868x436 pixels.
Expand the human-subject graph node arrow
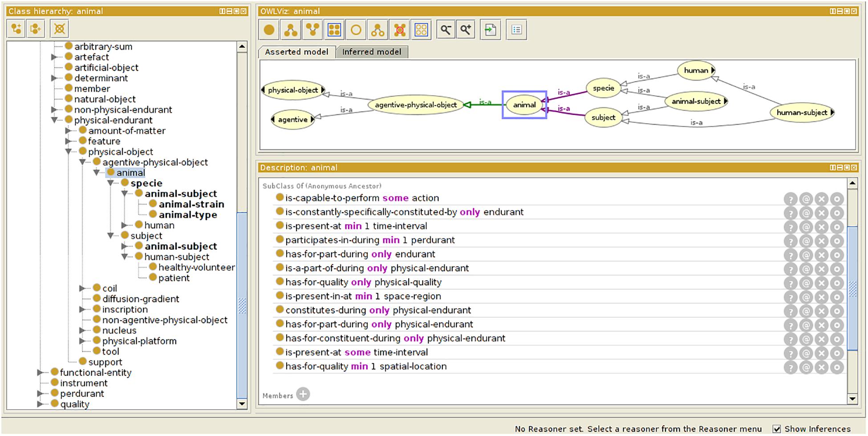[x=832, y=113]
